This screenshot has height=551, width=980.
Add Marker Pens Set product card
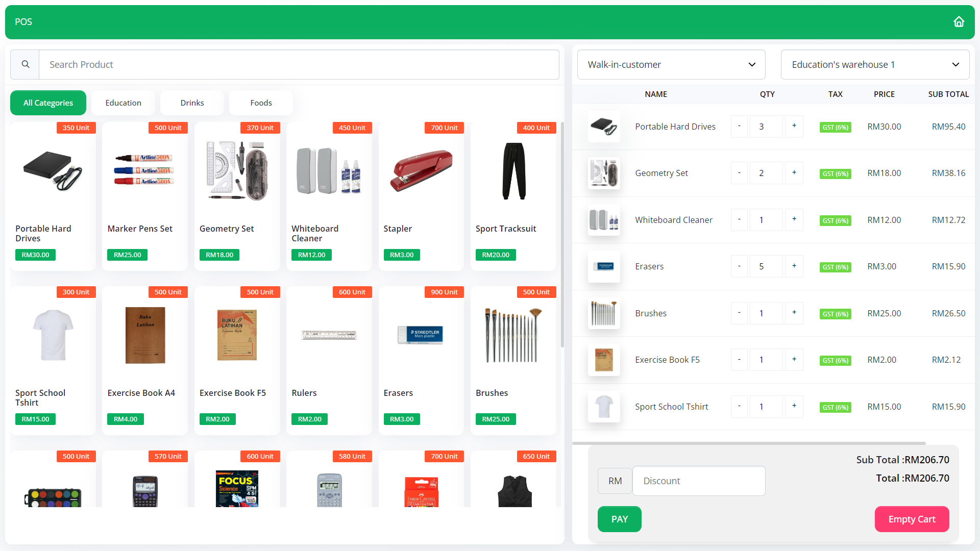tap(145, 196)
